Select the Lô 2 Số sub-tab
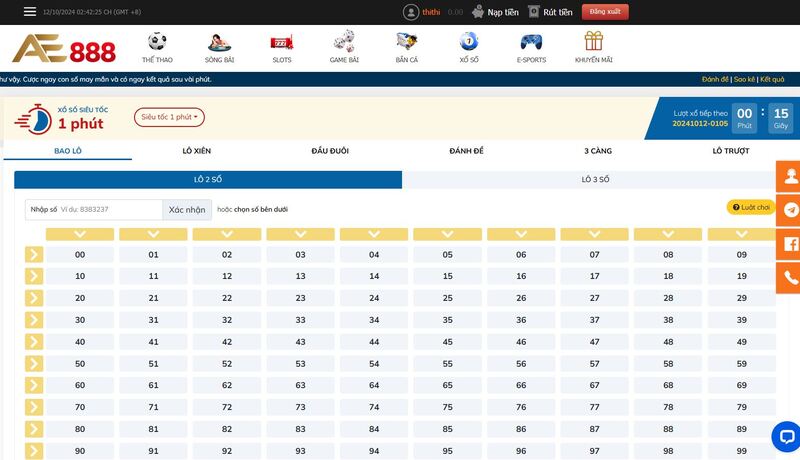Viewport: 800px width, 460px height. [208, 180]
